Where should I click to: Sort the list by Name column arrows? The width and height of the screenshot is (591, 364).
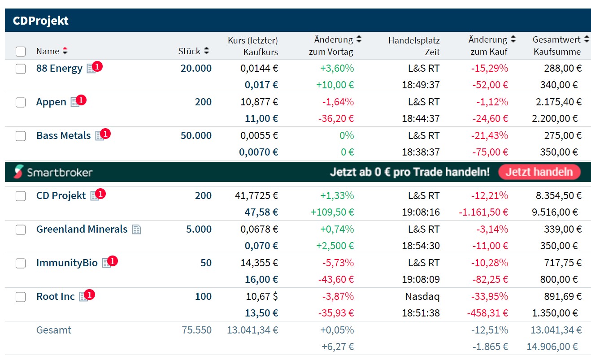coord(65,51)
